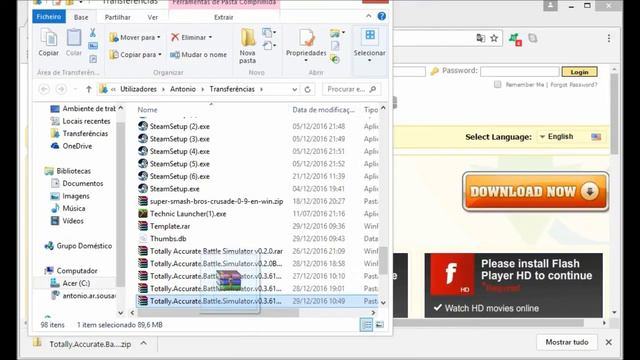Click the Forgot Password? link
Screen dimensions: 640x360
point(573,84)
